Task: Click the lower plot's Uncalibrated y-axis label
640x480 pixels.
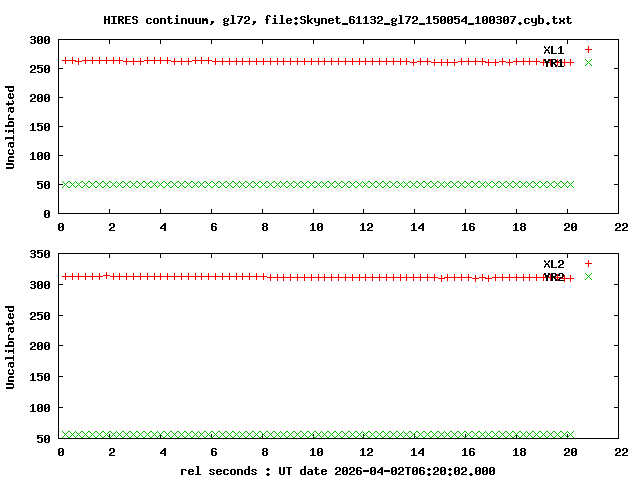Action: [11, 347]
